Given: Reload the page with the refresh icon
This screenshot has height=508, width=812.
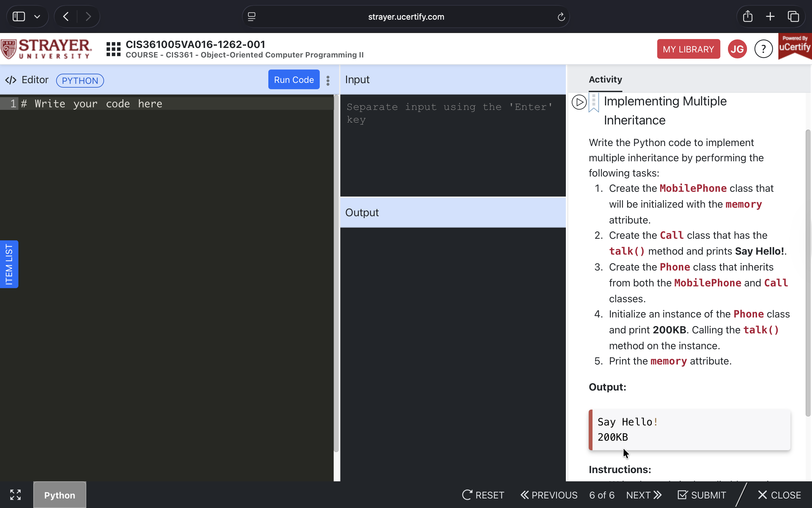Looking at the screenshot, I should coord(561,17).
